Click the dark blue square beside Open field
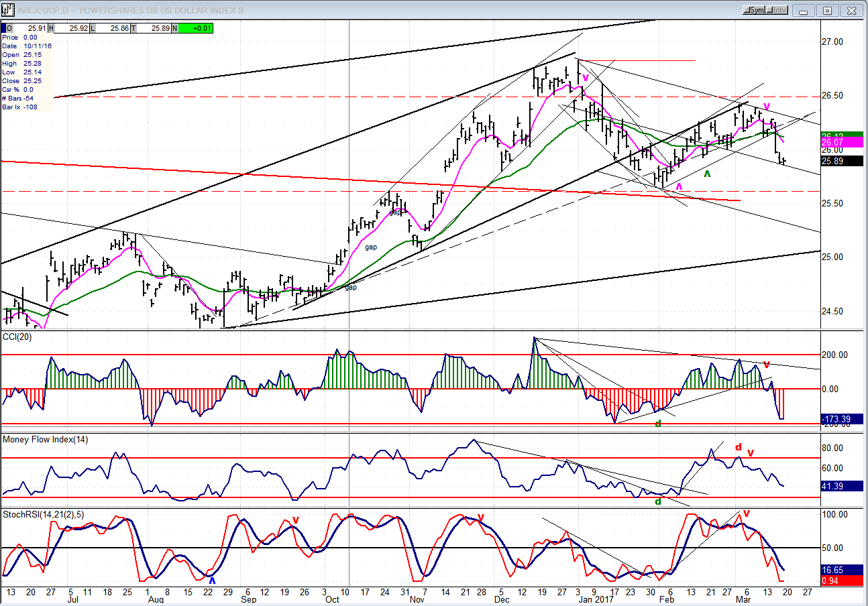This screenshot has width=868, height=606. 3,28
